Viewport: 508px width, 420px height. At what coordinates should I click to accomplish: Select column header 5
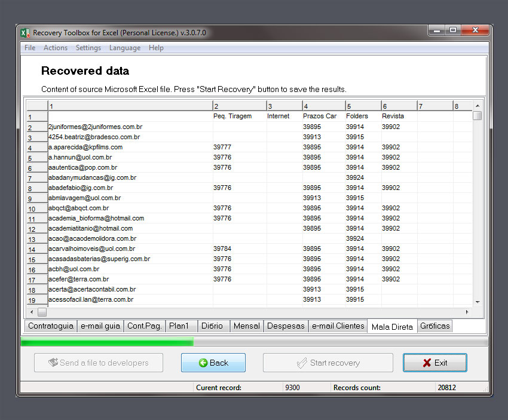363,106
